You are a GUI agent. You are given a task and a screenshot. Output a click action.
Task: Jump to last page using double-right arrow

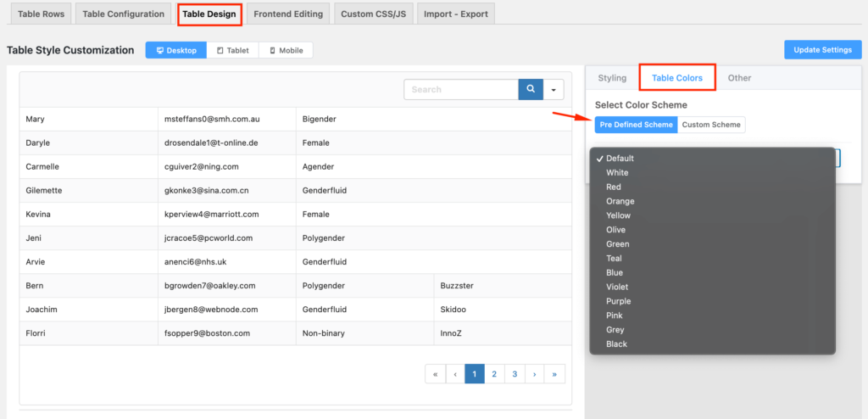pos(555,373)
